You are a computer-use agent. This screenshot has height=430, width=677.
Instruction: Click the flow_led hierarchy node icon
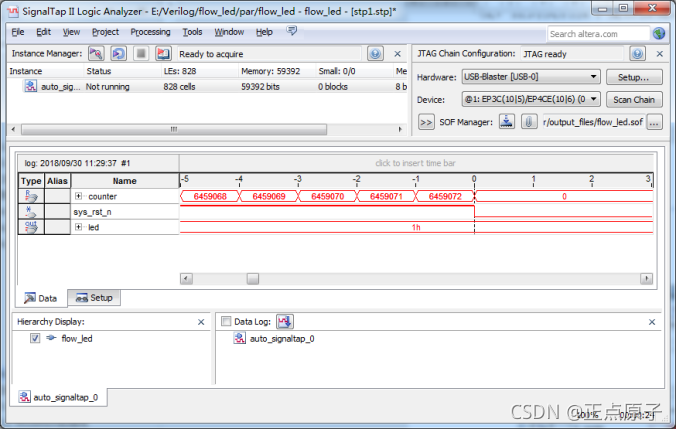(x=51, y=338)
